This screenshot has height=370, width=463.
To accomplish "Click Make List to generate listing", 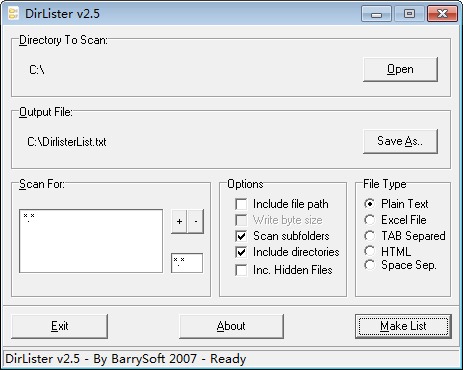I will point(403,326).
